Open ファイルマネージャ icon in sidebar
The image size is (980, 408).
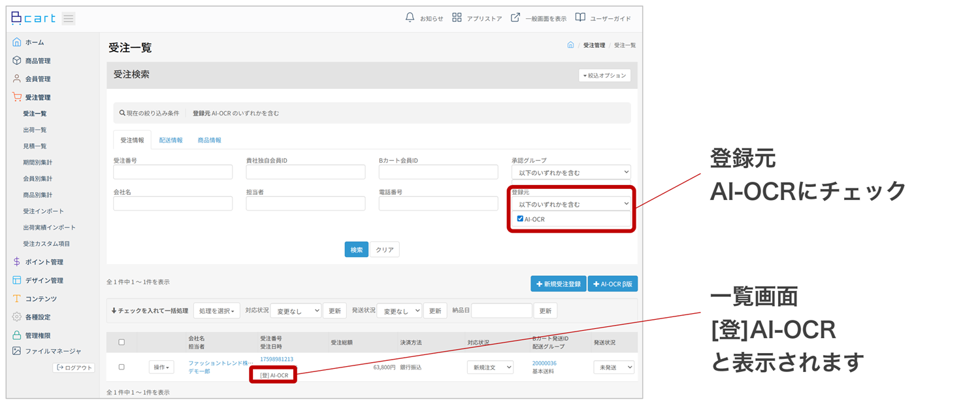[x=17, y=351]
